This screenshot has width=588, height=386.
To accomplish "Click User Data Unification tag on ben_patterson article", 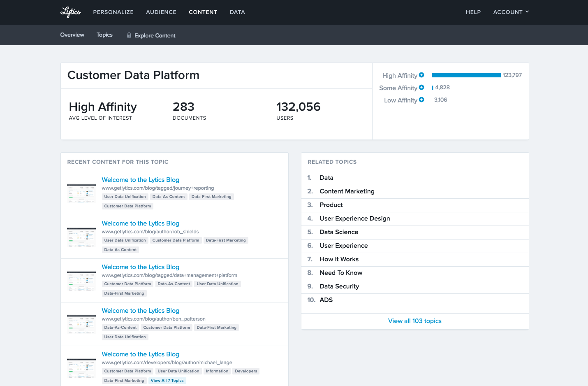I will 125,337.
